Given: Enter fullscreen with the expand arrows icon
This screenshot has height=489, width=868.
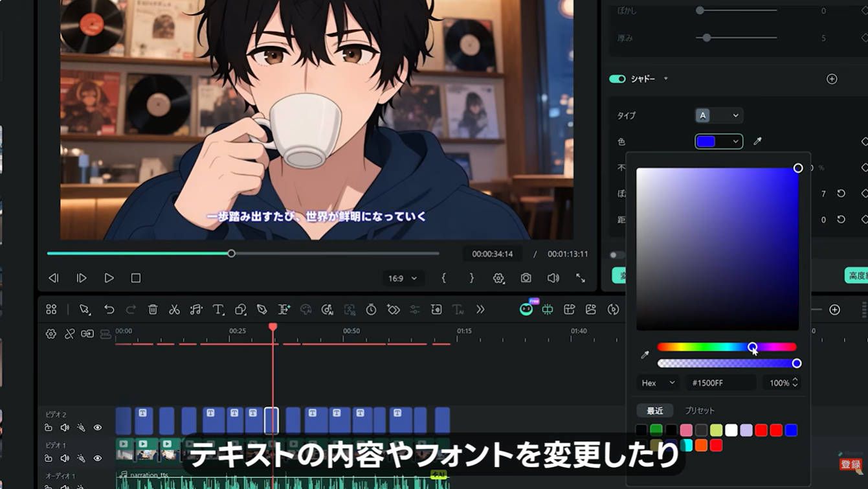Looking at the screenshot, I should [581, 278].
